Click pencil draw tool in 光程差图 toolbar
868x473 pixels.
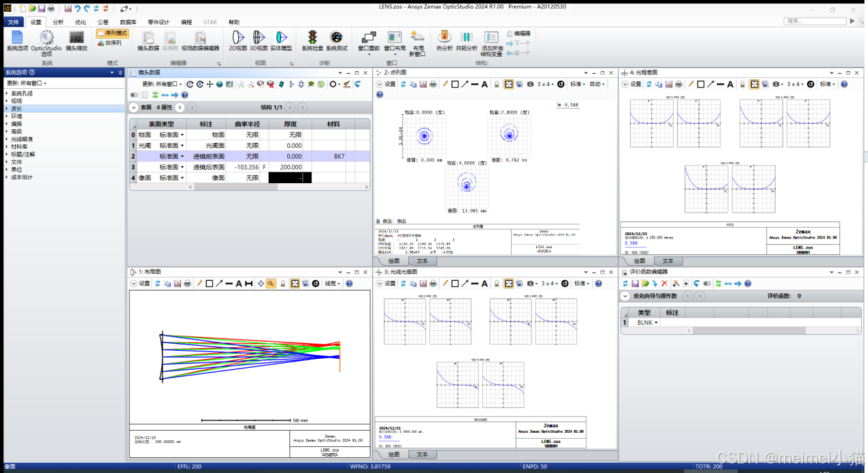pyautogui.click(x=691, y=84)
